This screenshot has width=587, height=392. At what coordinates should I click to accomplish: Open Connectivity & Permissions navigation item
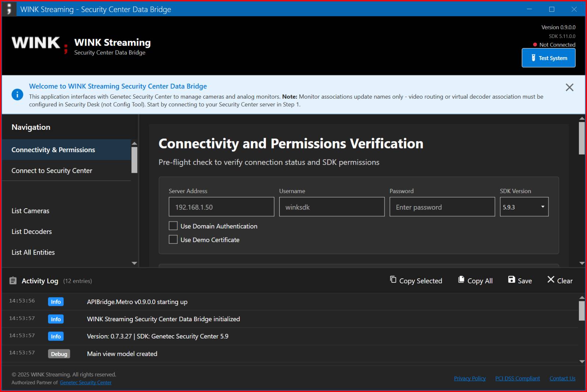pyautogui.click(x=66, y=150)
